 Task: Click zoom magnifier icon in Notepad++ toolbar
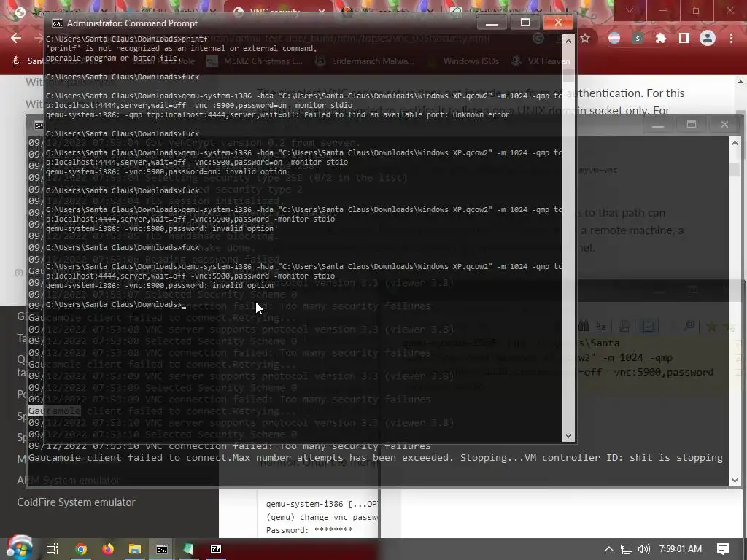tap(689, 326)
